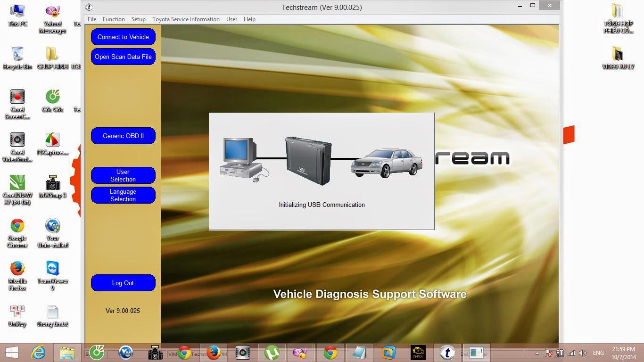Viewport: 644px width, 362px height.
Task: Open the Chrome taskbar icon beside Yahoo Messenger
Action: tap(330, 353)
